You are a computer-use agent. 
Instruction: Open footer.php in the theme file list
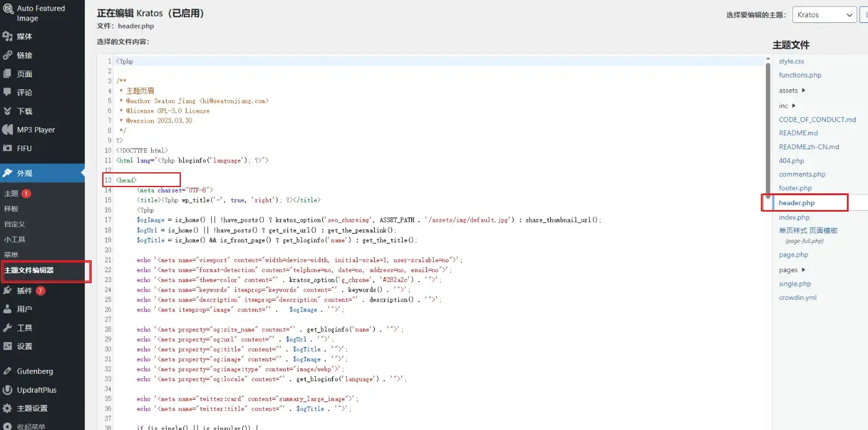tap(795, 188)
